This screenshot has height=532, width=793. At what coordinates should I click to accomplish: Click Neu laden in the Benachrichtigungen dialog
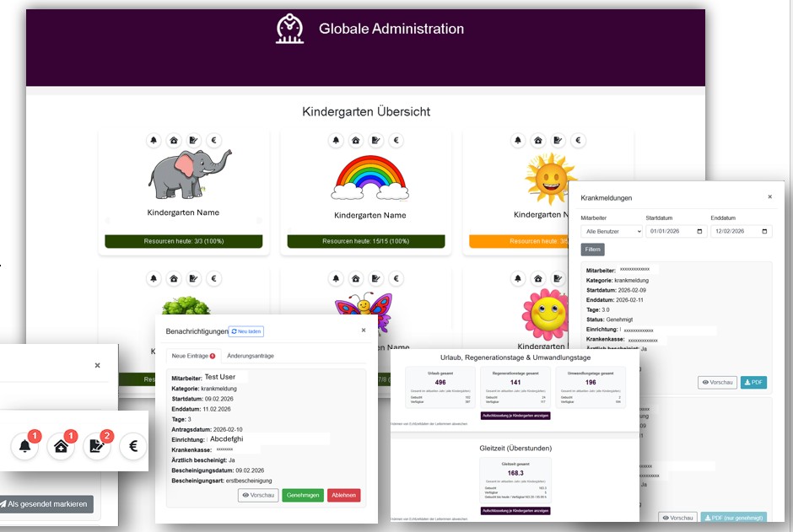(x=246, y=332)
